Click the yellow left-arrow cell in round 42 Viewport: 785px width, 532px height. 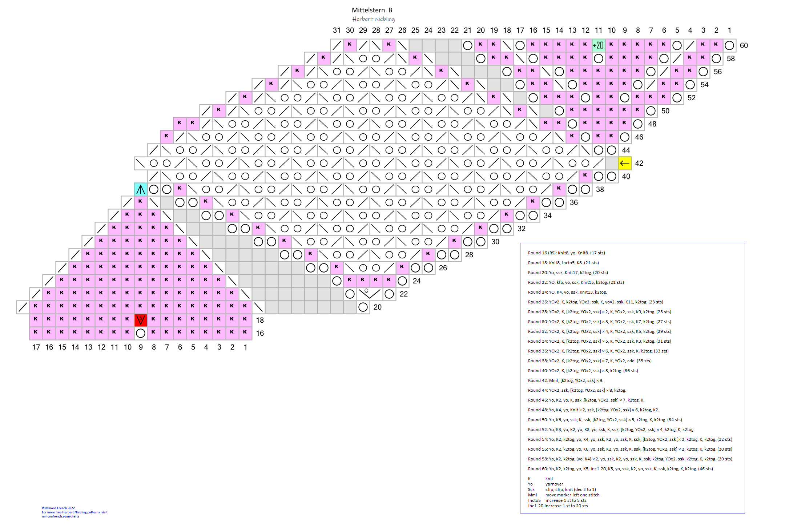pyautogui.click(x=625, y=163)
